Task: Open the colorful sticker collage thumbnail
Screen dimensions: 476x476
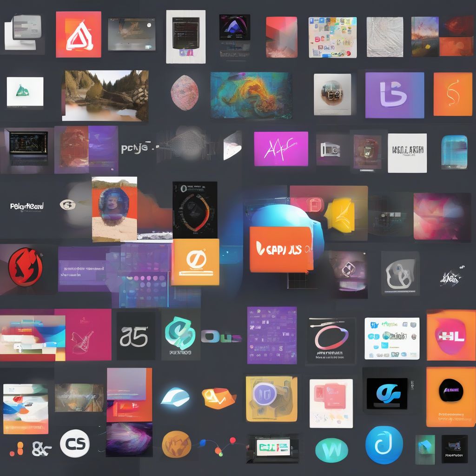Action: pos(333,37)
